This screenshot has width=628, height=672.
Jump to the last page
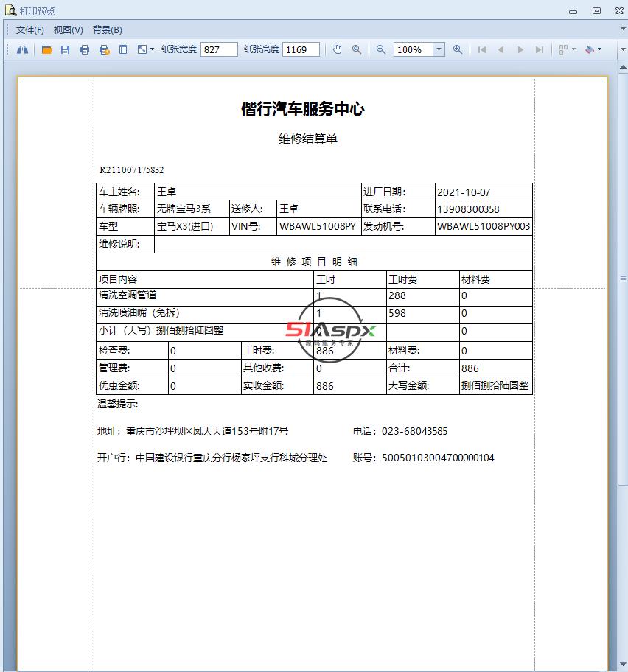(x=540, y=49)
